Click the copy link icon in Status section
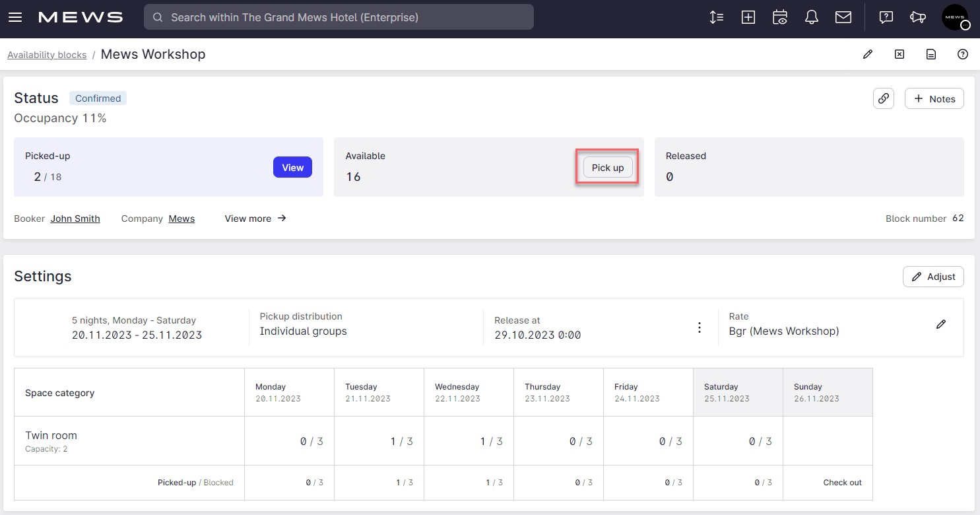Screen dimensions: 980x515 (x=883, y=98)
